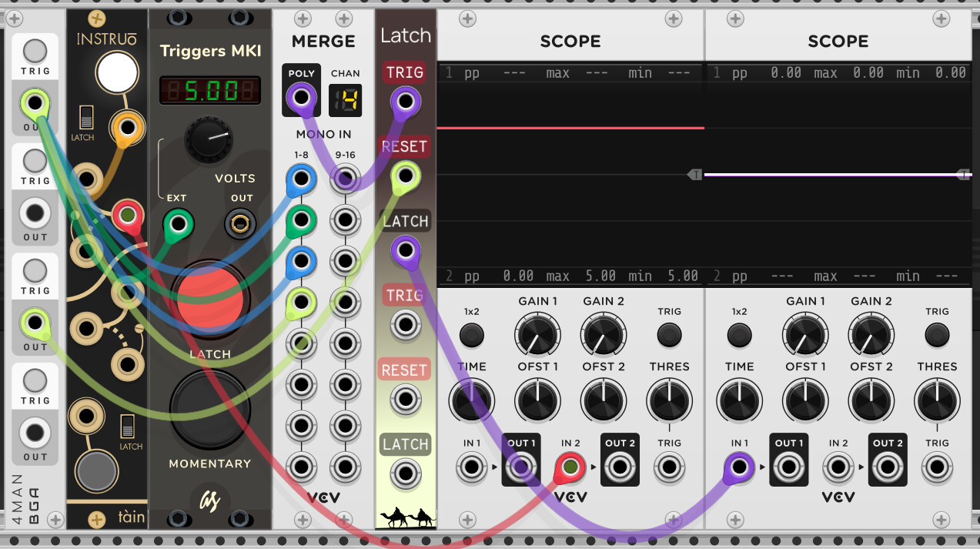Image resolution: width=980 pixels, height=549 pixels.
Task: Toggle the TRIG button on the left SCOPE
Action: (669, 335)
